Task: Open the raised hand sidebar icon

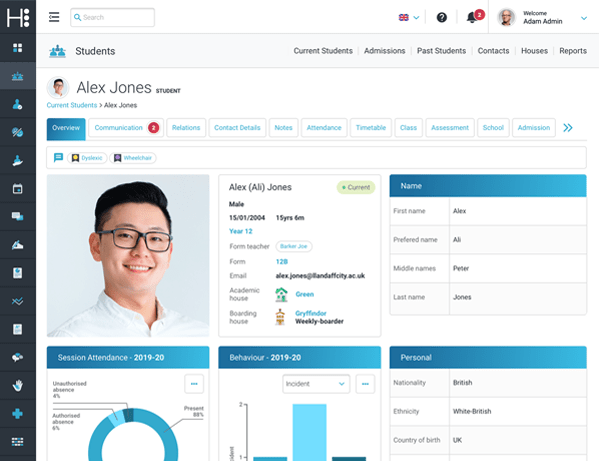Action: pyautogui.click(x=18, y=385)
